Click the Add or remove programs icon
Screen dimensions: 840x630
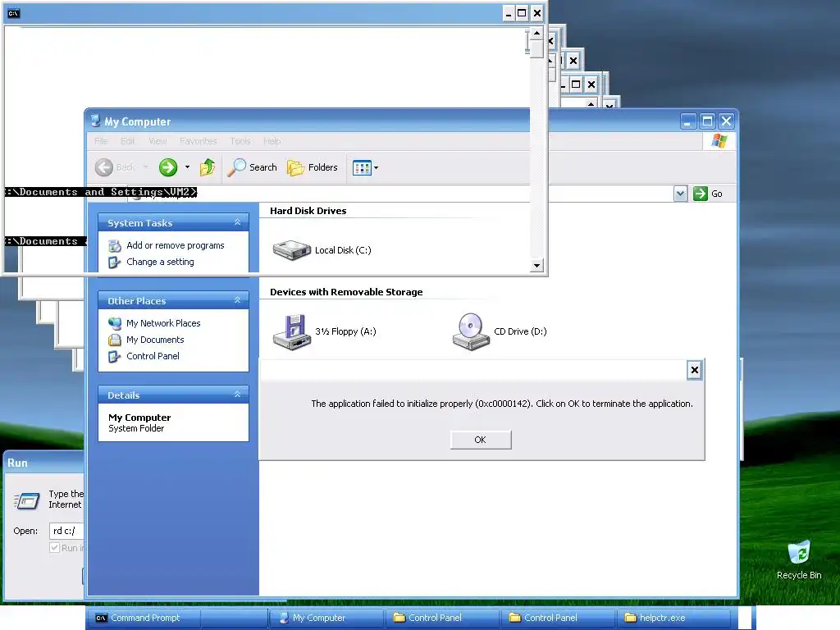[115, 246]
